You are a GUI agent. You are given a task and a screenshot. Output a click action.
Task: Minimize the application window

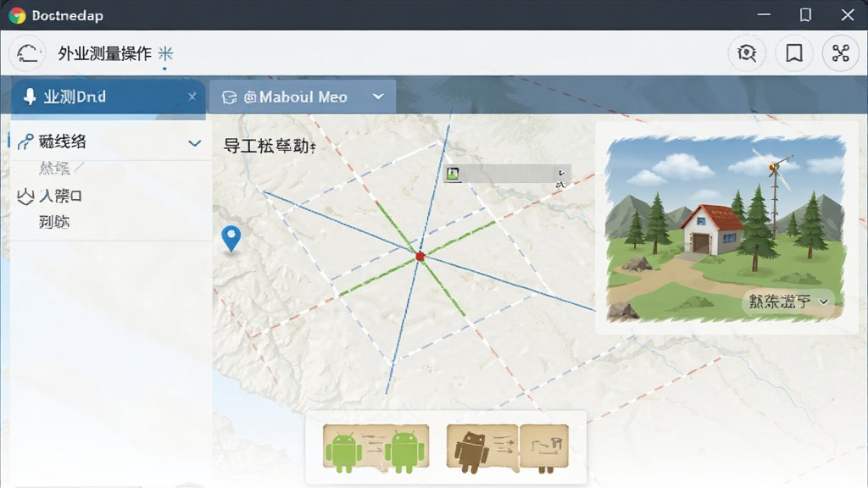(764, 15)
